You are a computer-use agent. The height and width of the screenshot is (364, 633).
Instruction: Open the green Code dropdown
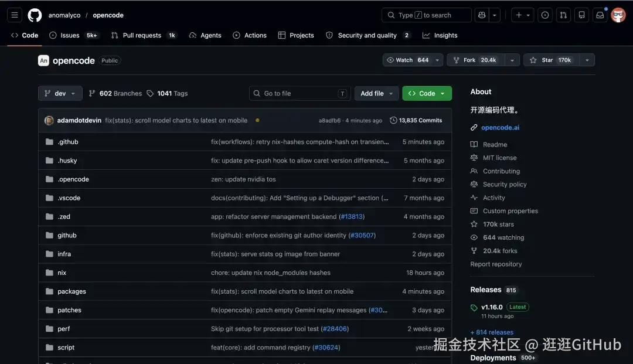coord(427,93)
